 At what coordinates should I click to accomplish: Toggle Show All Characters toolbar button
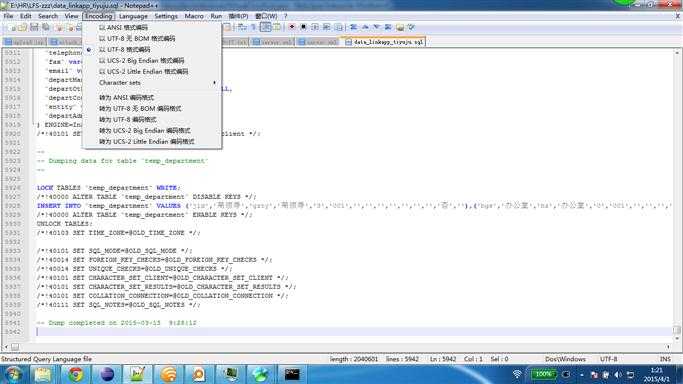point(253,27)
